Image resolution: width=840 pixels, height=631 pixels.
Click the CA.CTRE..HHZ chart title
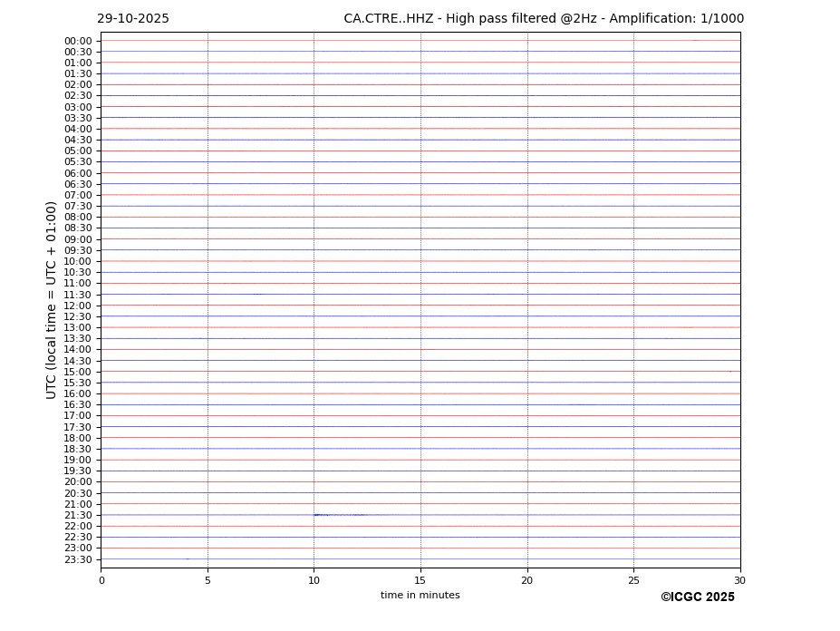pos(544,19)
